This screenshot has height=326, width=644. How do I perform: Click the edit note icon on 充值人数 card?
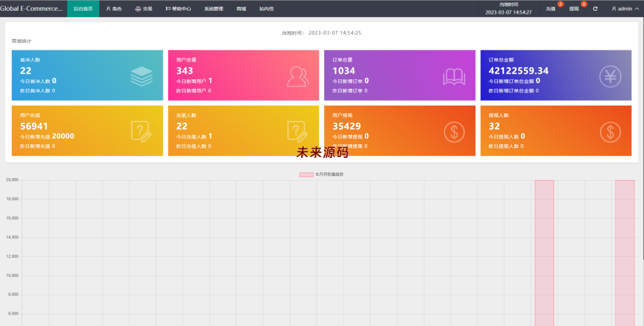[297, 132]
